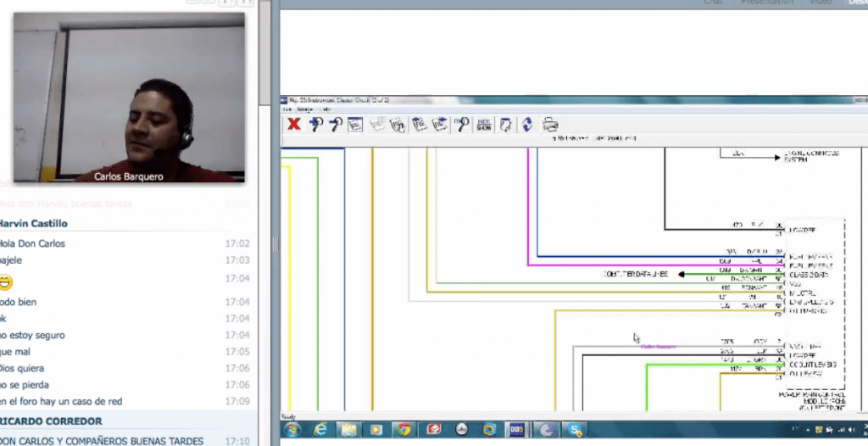This screenshot has height=446, width=868.
Task: Open the Help menu of diagram viewer
Action: [x=325, y=109]
